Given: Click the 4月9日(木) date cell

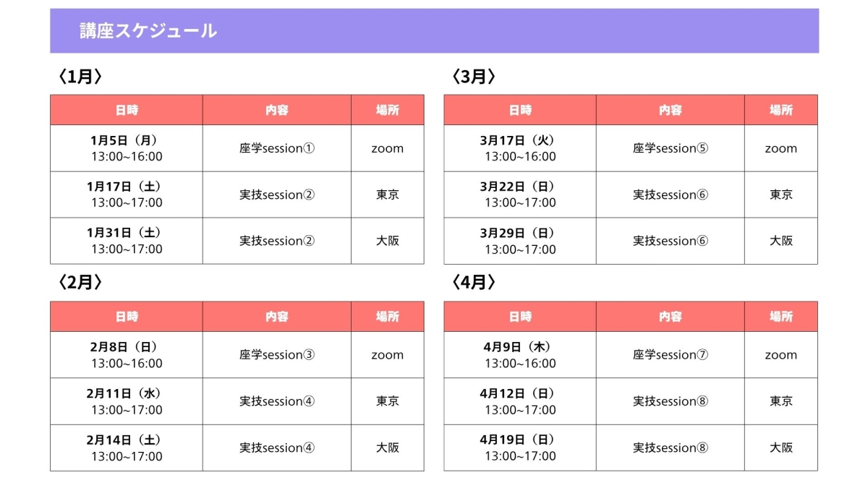Looking at the screenshot, I should tap(520, 355).
